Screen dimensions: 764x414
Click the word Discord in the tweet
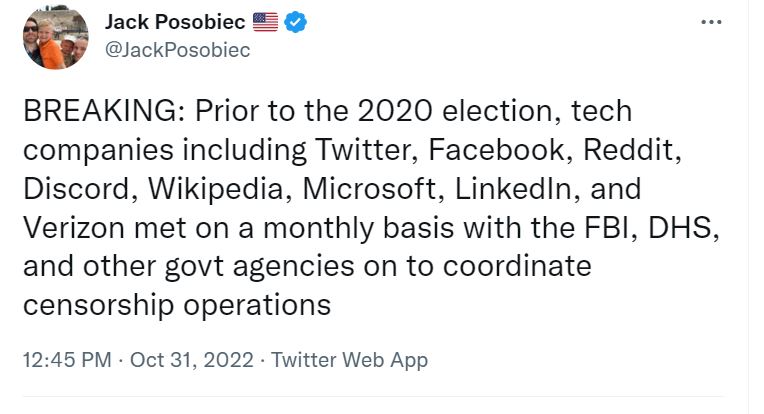point(72,189)
